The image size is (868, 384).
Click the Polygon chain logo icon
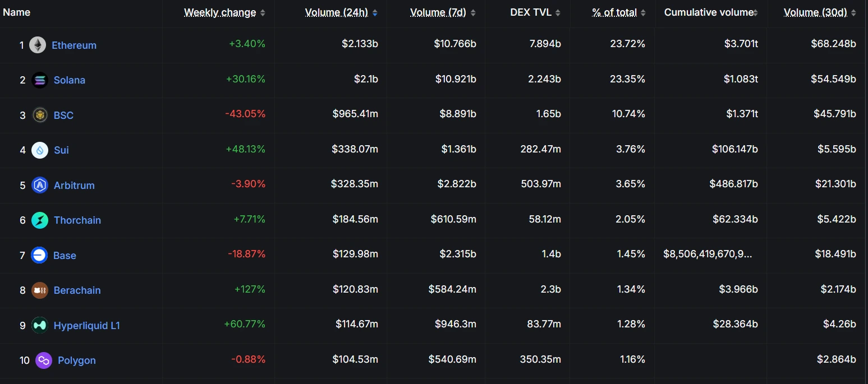click(44, 360)
